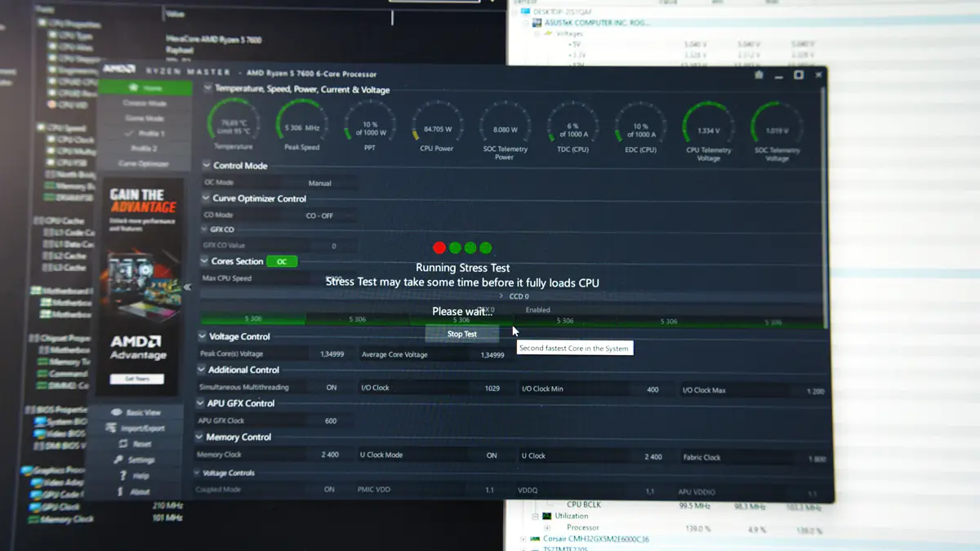Select Creator Mode profile tab
980x551 pixels.
tap(145, 104)
